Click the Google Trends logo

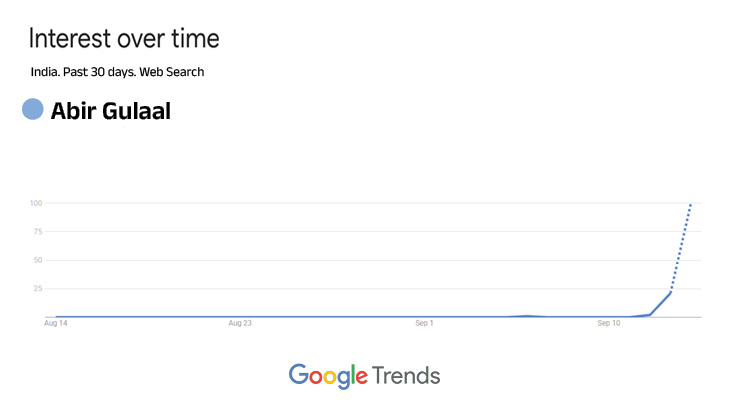[364, 376]
